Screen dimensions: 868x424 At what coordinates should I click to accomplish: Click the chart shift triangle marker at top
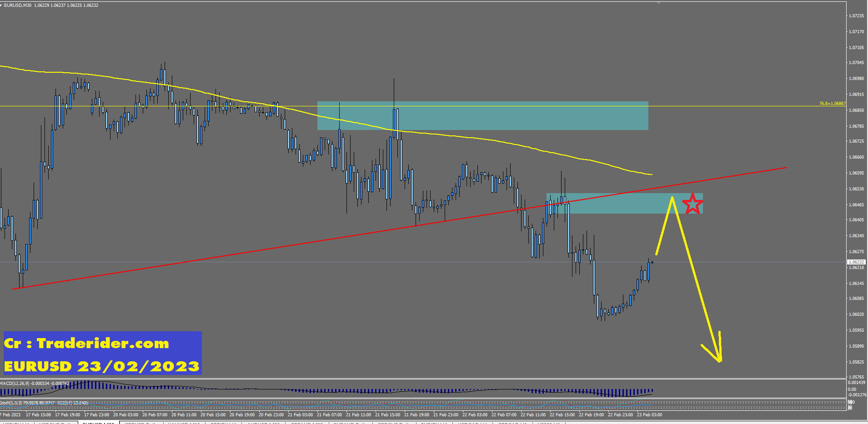click(658, 3)
